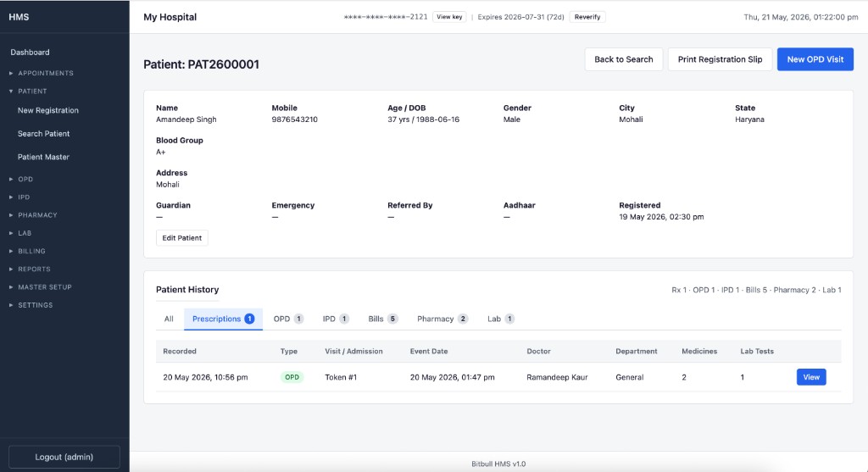Click the history summary Rx 1 · OPD 1 text
868x472 pixels.
pos(756,290)
